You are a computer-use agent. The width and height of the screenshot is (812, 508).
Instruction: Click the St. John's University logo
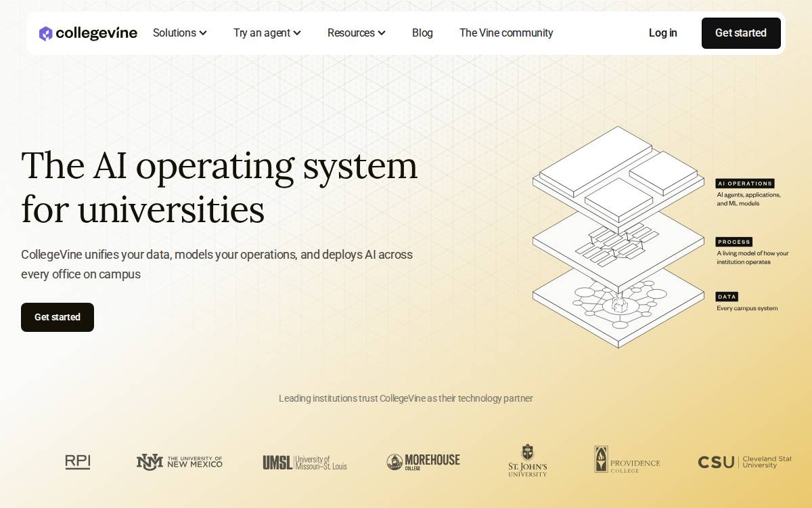[528, 461]
